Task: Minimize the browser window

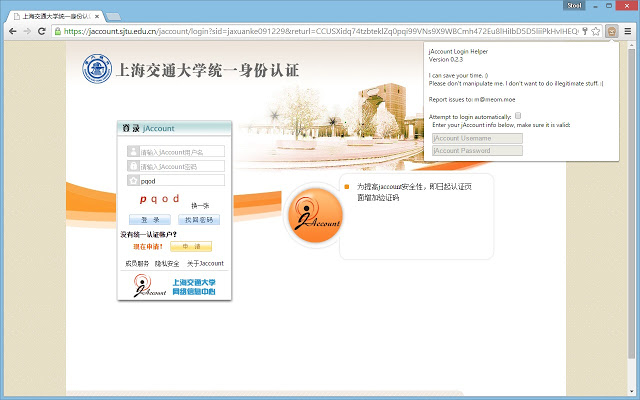Action: [596, 6]
